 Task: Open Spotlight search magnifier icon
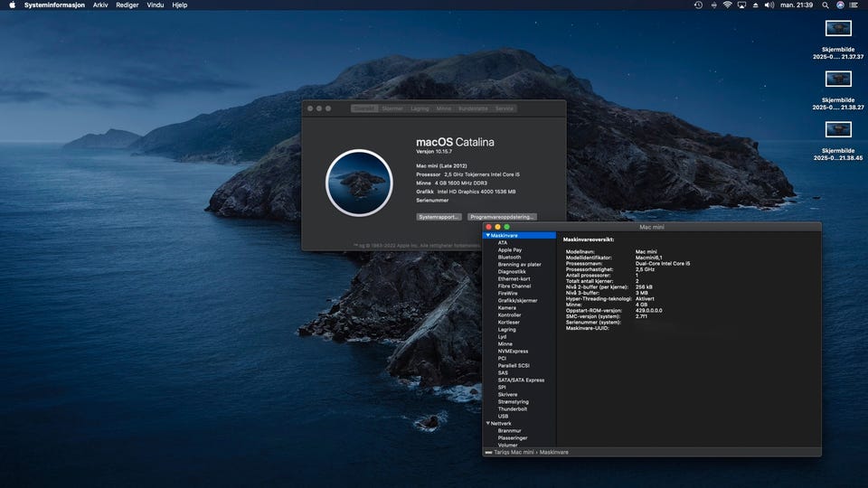[x=826, y=5]
